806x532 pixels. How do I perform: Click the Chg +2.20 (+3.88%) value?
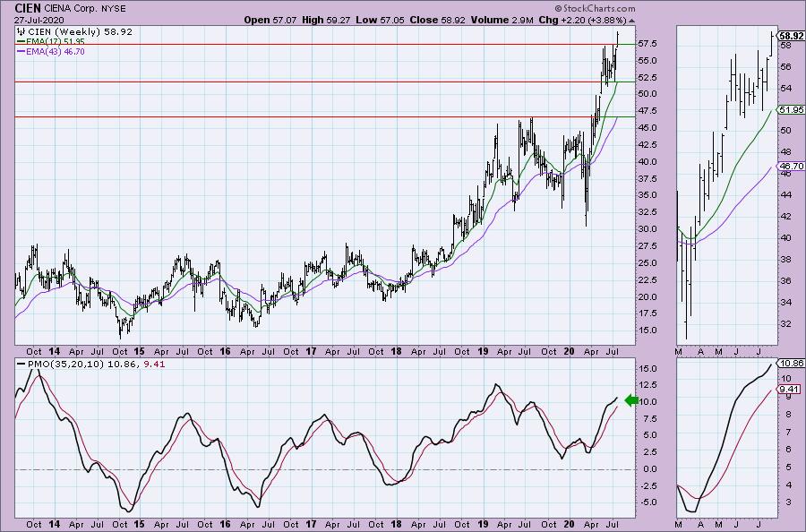pyautogui.click(x=583, y=20)
